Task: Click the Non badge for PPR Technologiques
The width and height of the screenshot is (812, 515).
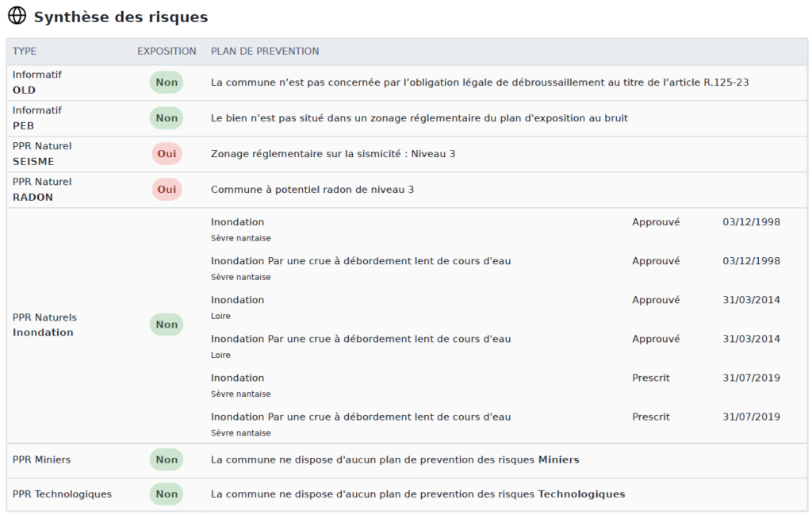Action: (167, 494)
